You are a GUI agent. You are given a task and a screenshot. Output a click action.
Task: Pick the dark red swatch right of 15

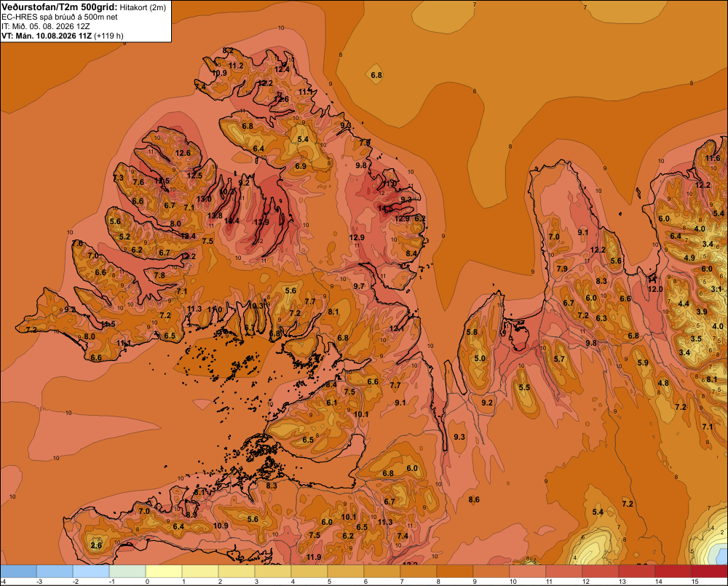coord(710,571)
